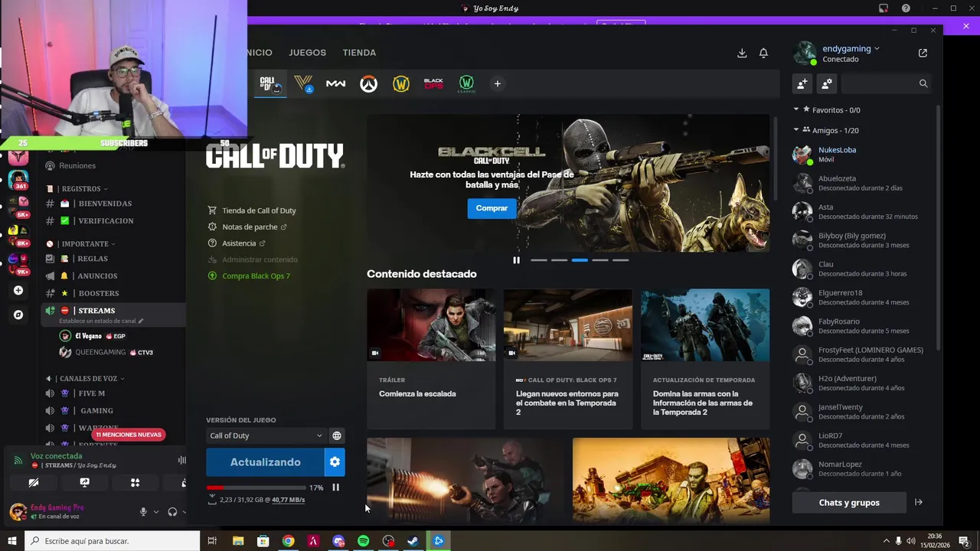Viewport: 980px width, 551px height.
Task: Open the JUEGOS tab
Action: (x=307, y=53)
